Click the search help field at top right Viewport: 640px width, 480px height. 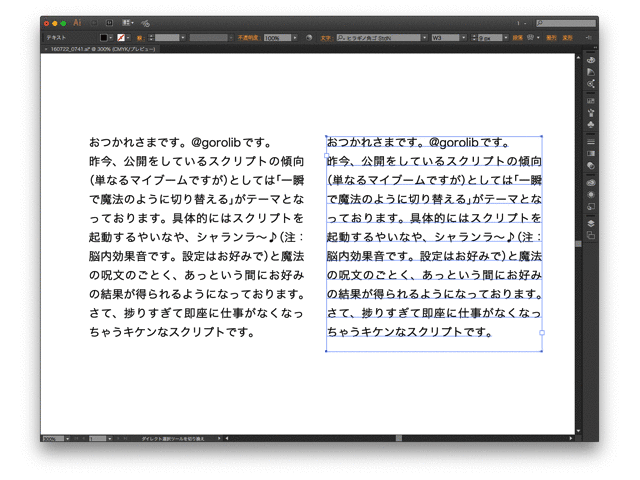[x=566, y=23]
